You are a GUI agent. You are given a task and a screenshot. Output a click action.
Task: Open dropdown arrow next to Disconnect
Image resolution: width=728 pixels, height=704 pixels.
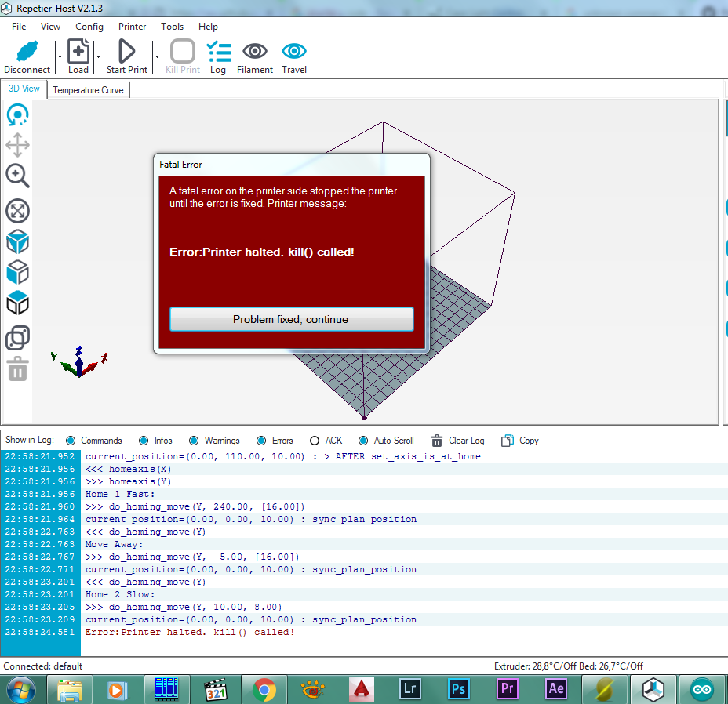(60, 56)
